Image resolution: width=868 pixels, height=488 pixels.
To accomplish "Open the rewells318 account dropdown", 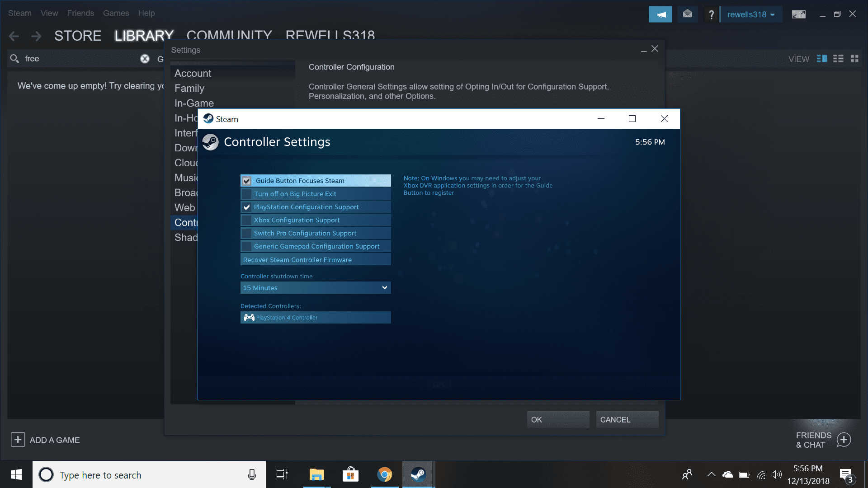I will (750, 14).
